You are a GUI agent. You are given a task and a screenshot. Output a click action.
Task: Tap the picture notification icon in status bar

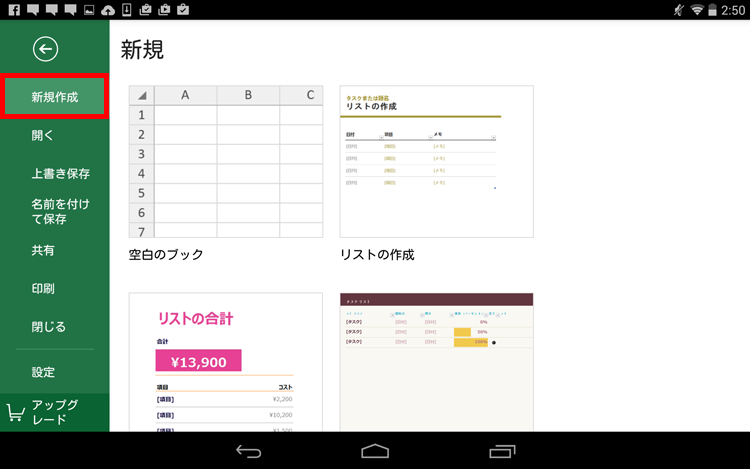[x=89, y=10]
